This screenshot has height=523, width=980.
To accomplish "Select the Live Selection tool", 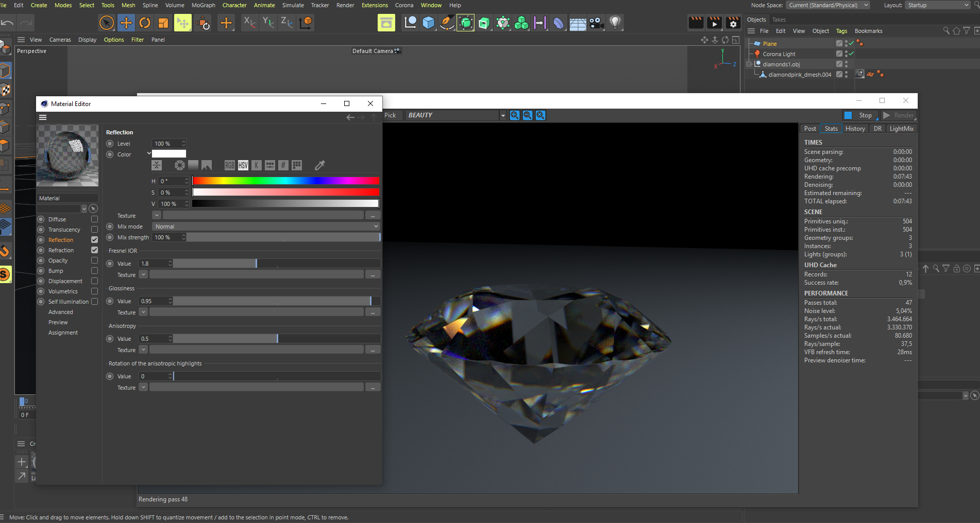I will [x=107, y=23].
